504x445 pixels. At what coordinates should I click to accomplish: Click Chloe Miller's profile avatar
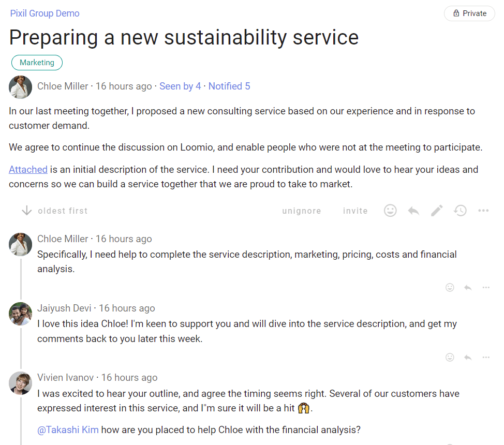(x=20, y=86)
